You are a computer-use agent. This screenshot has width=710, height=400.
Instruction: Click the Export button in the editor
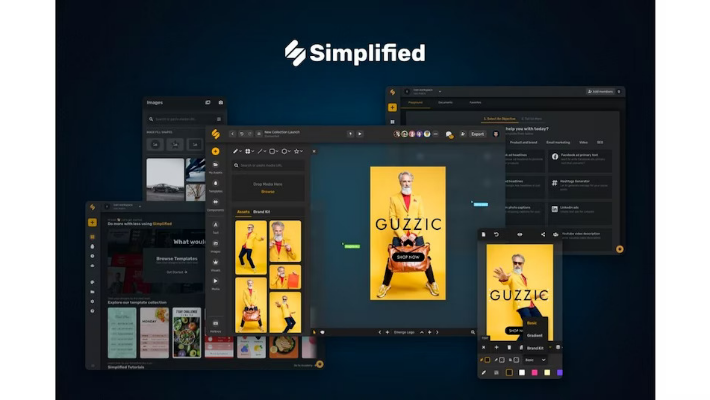tap(477, 134)
